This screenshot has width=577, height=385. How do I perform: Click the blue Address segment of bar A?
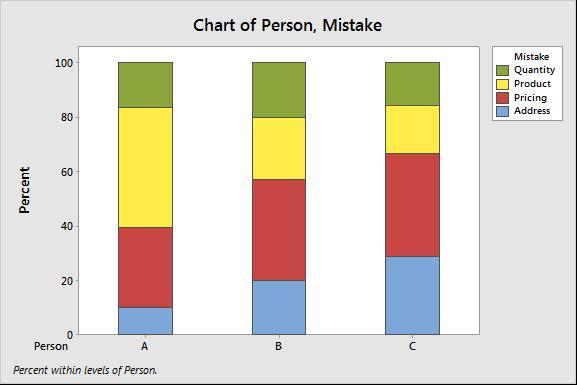[145, 321]
